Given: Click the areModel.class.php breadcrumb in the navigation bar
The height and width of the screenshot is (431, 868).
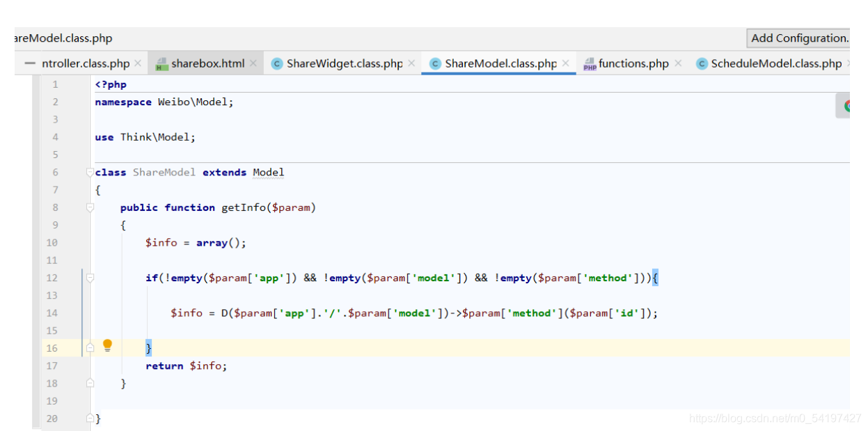Looking at the screenshot, I should (x=63, y=38).
